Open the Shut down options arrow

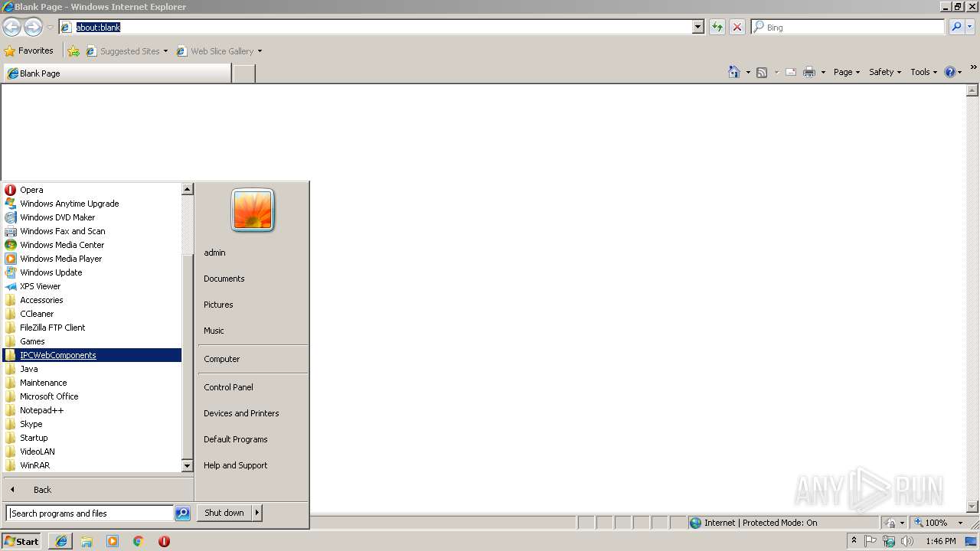tap(257, 513)
